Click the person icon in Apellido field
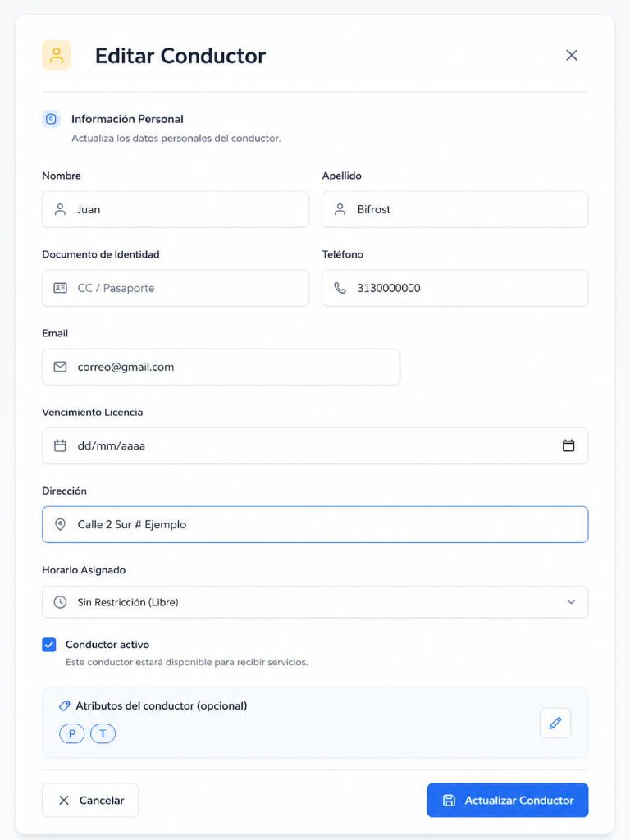This screenshot has width=630, height=840. [x=340, y=209]
